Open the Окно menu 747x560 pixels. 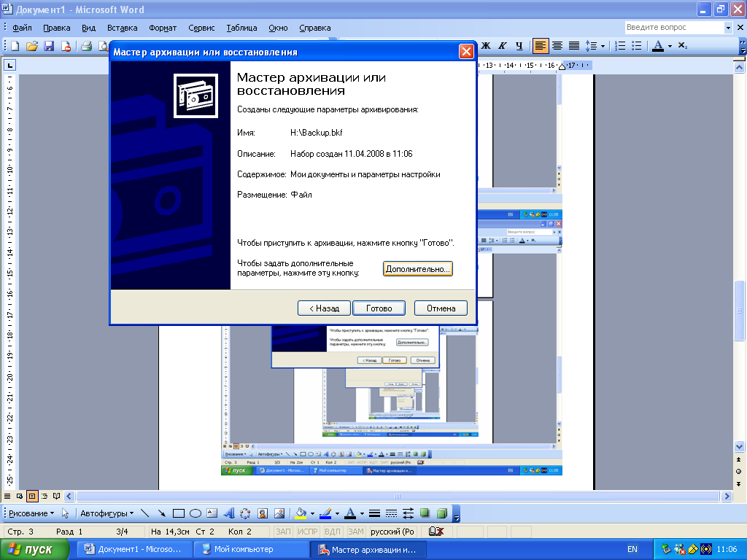pos(278,28)
